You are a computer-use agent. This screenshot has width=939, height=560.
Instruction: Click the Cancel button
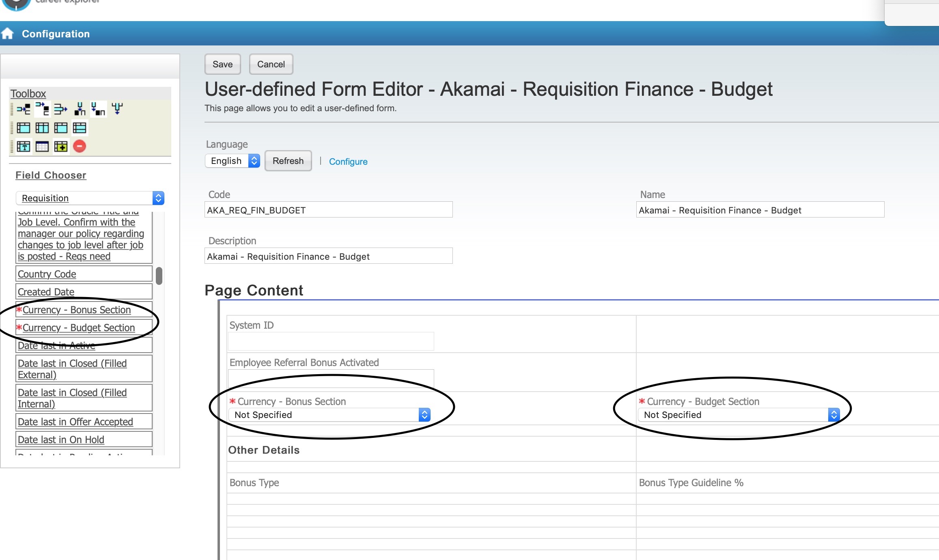[271, 64]
